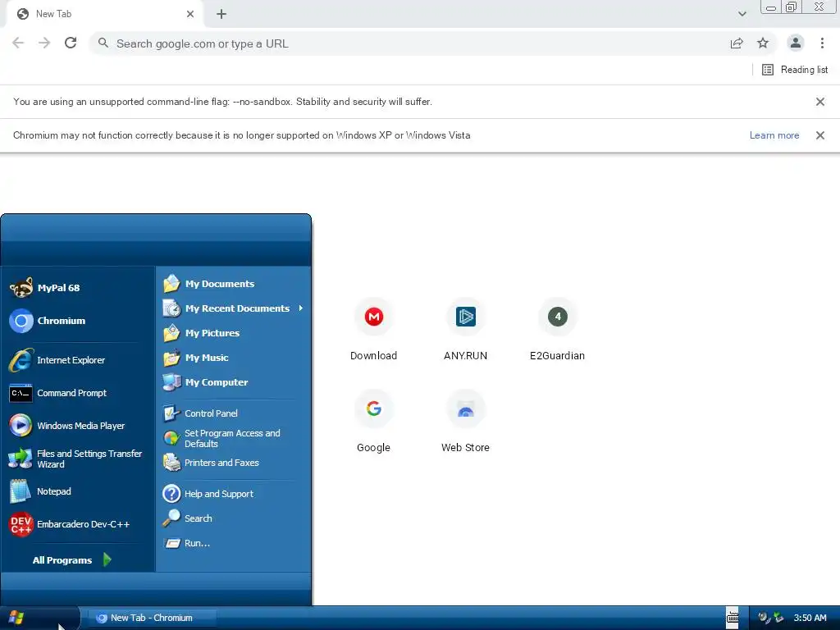840x630 pixels.
Task: Follow the Learn more link
Action: [x=774, y=135]
